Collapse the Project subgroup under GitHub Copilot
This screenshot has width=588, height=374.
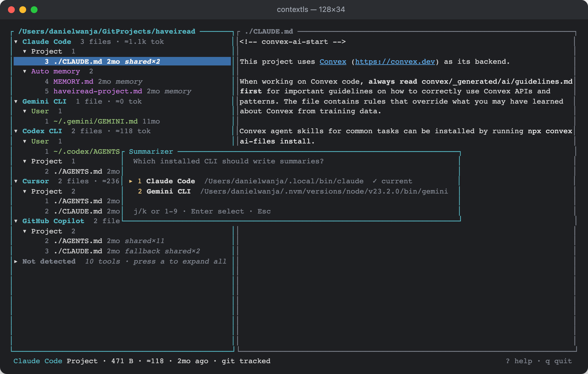click(x=25, y=231)
